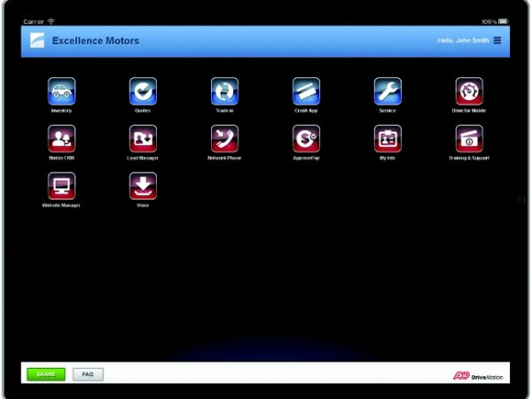The height and width of the screenshot is (399, 532).
Task: Click the FAQ button
Action: point(88,374)
